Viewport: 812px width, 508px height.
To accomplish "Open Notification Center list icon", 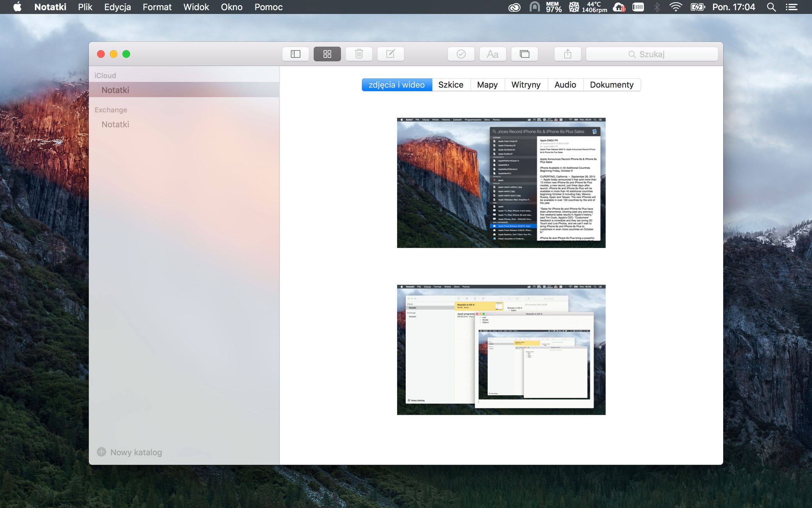I will 792,7.
